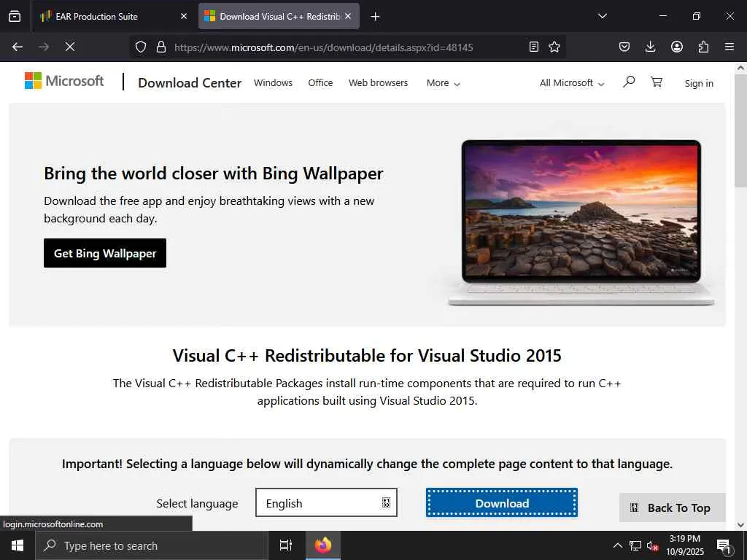
Task: Open Firefox application hamburger menu
Action: click(x=729, y=47)
